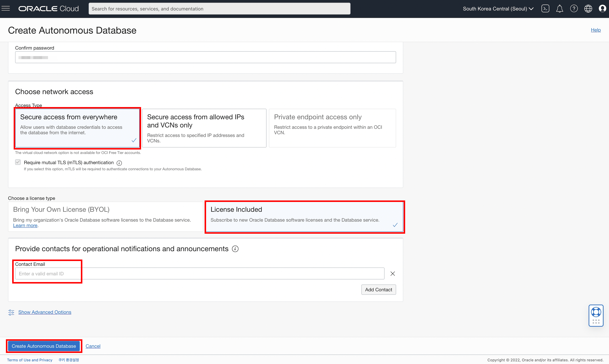The height and width of the screenshot is (364, 609).
Task: Choose the License Included option
Action: [304, 217]
